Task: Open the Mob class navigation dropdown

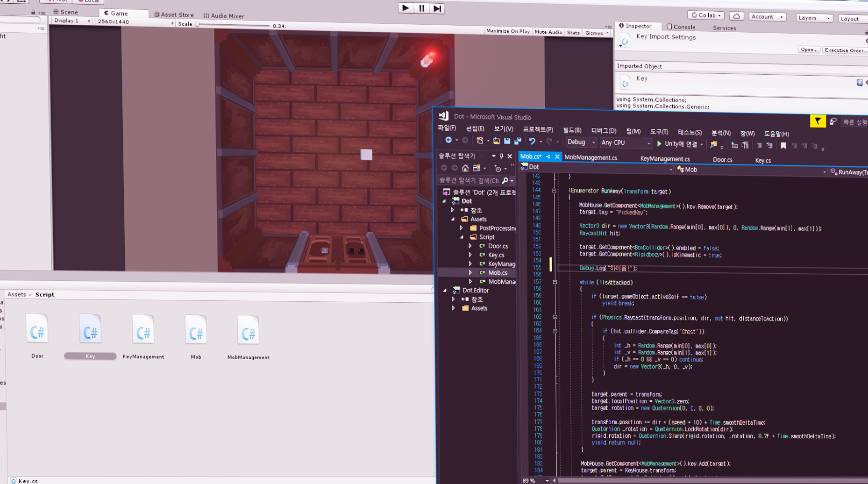Action: tap(751, 170)
